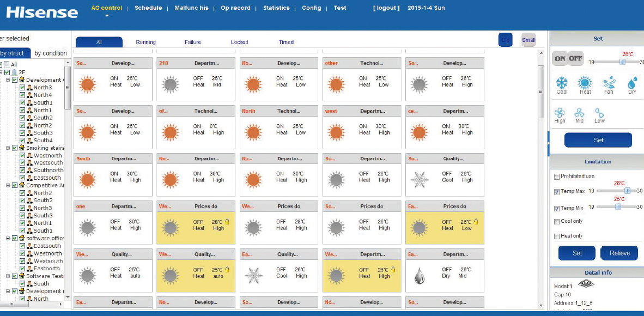
Task: Click the logout link
Action: pyautogui.click(x=386, y=8)
